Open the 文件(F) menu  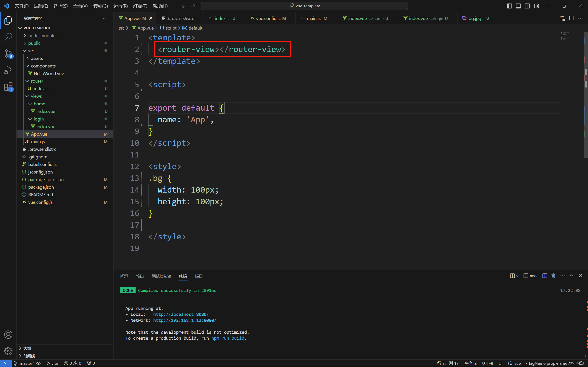click(22, 6)
